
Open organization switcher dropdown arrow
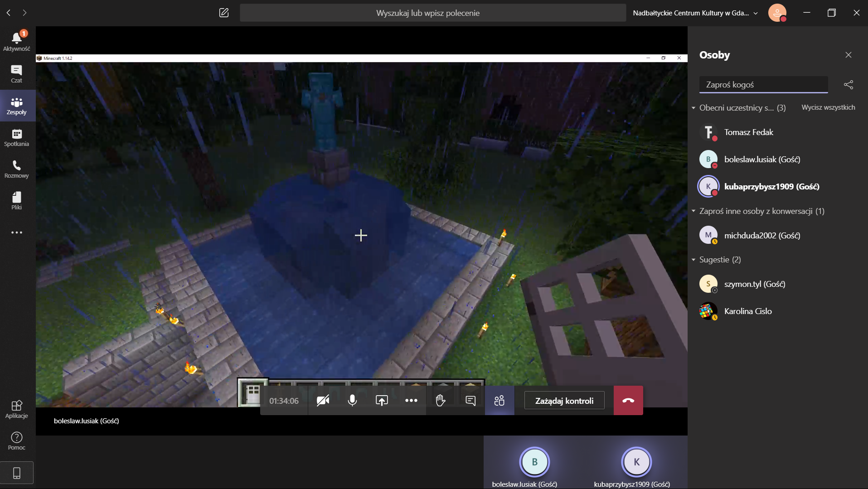pyautogui.click(x=756, y=13)
